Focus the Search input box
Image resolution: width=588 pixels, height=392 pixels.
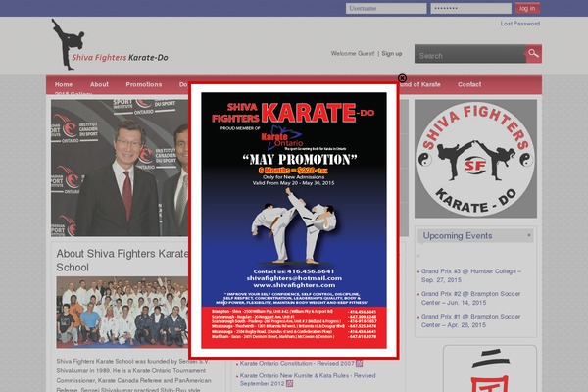[x=469, y=54]
